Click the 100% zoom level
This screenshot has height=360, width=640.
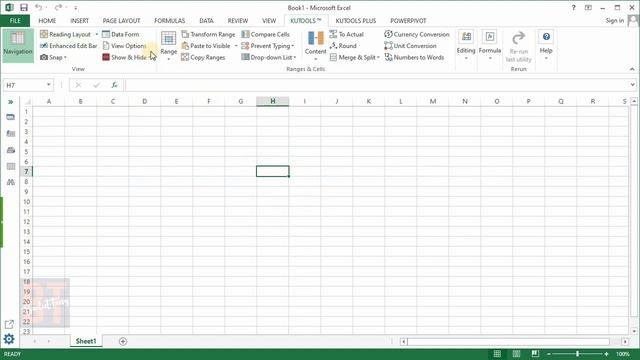[x=623, y=354]
